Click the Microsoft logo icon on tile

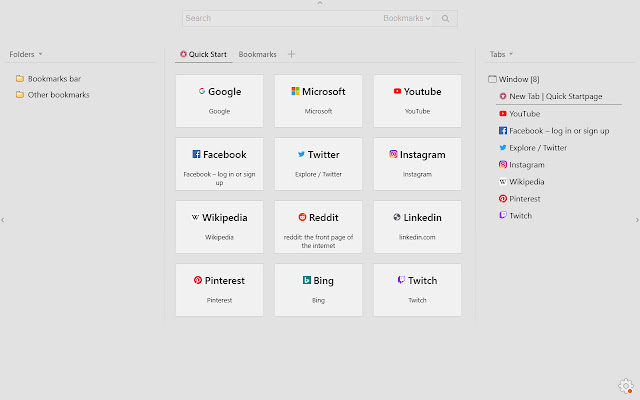click(295, 91)
